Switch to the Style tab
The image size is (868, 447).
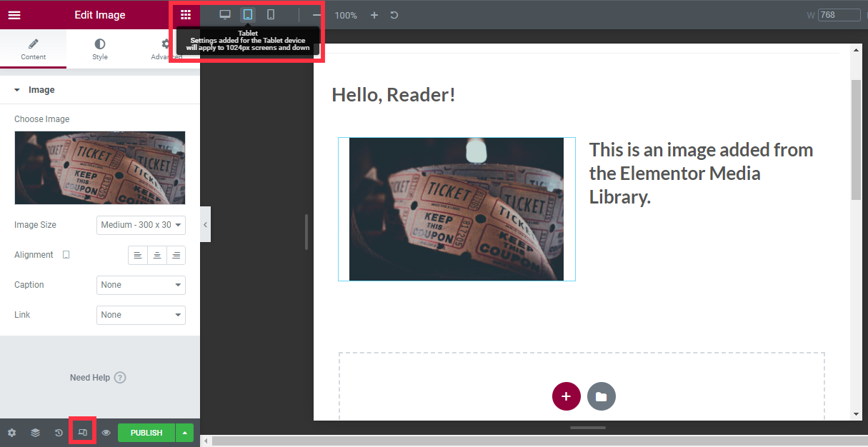pos(100,49)
